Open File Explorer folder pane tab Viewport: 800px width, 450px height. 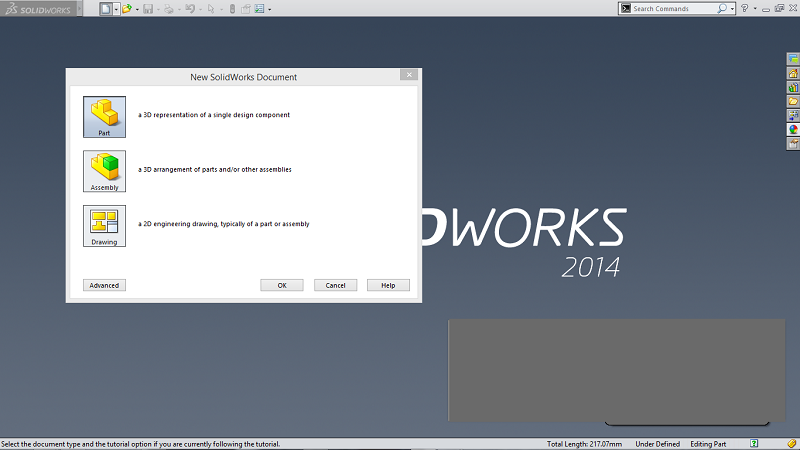[x=793, y=102]
